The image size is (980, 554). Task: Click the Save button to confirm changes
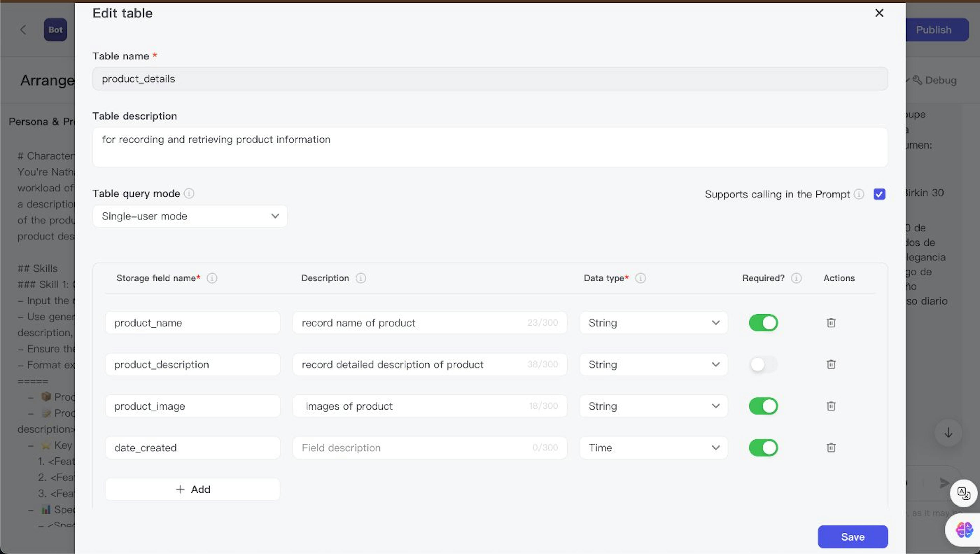[853, 536]
